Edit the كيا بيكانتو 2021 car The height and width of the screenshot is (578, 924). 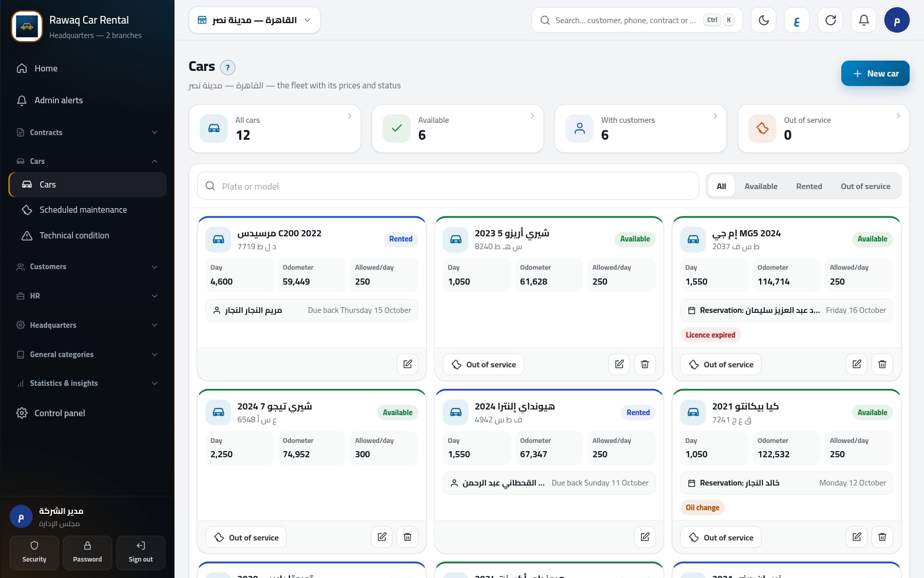click(857, 537)
